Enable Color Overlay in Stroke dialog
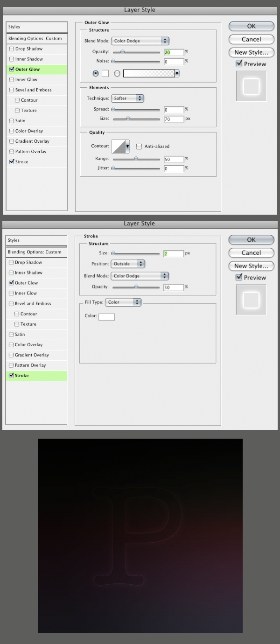The width and height of the screenshot is (280, 644). pyautogui.click(x=12, y=345)
